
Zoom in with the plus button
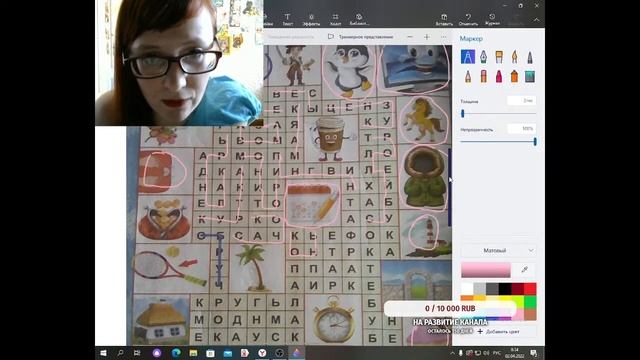pos(427,37)
